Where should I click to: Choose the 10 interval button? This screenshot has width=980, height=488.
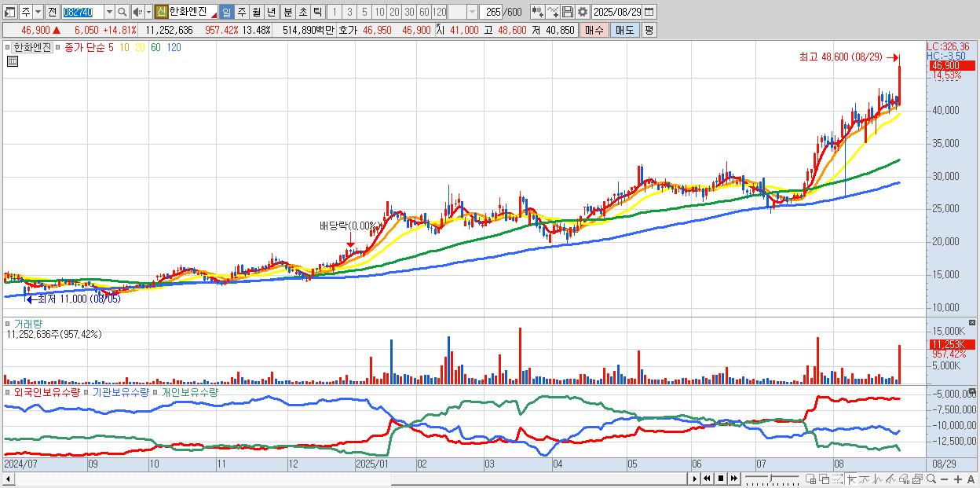click(x=379, y=12)
